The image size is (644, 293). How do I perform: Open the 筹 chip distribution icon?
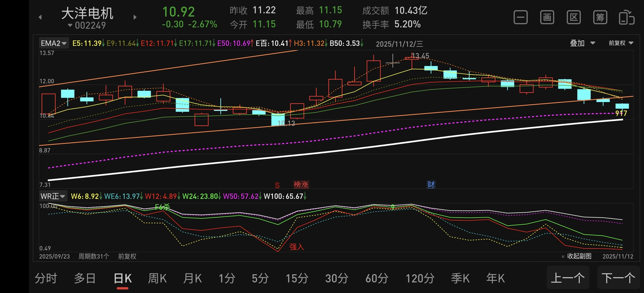tap(600, 18)
